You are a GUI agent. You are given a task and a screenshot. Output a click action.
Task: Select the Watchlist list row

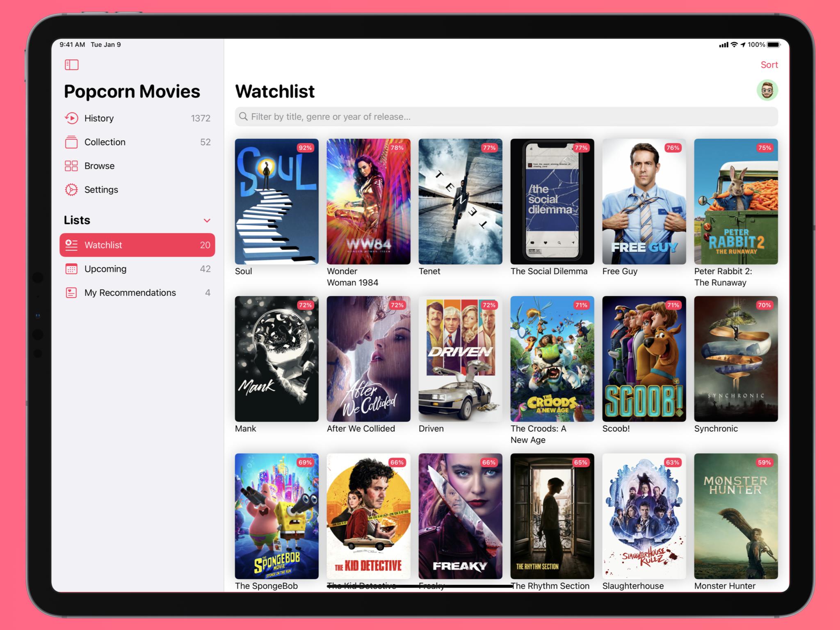pos(137,245)
